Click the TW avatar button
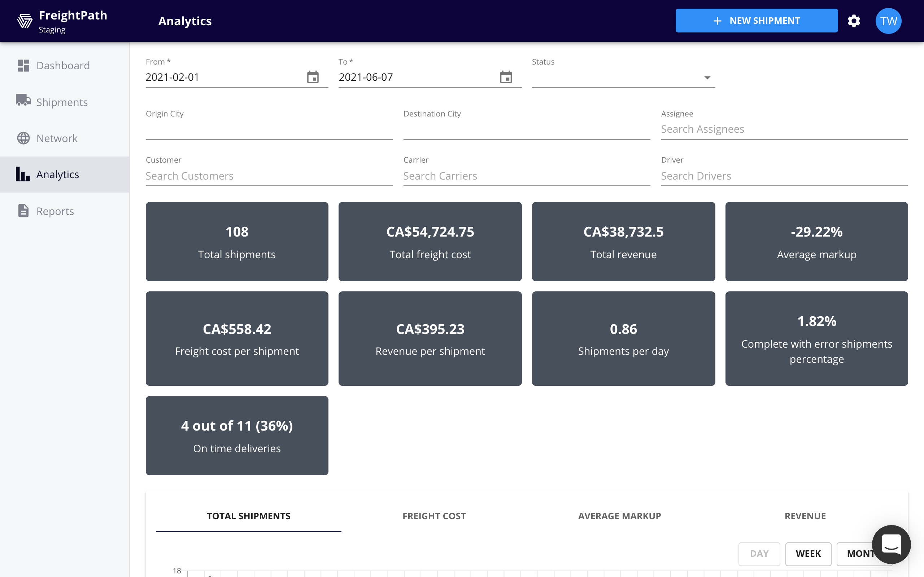 [888, 21]
